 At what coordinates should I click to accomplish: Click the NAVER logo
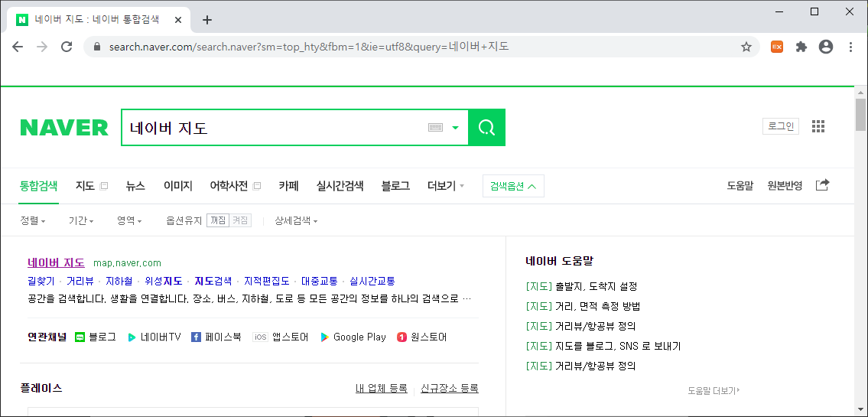(64, 128)
